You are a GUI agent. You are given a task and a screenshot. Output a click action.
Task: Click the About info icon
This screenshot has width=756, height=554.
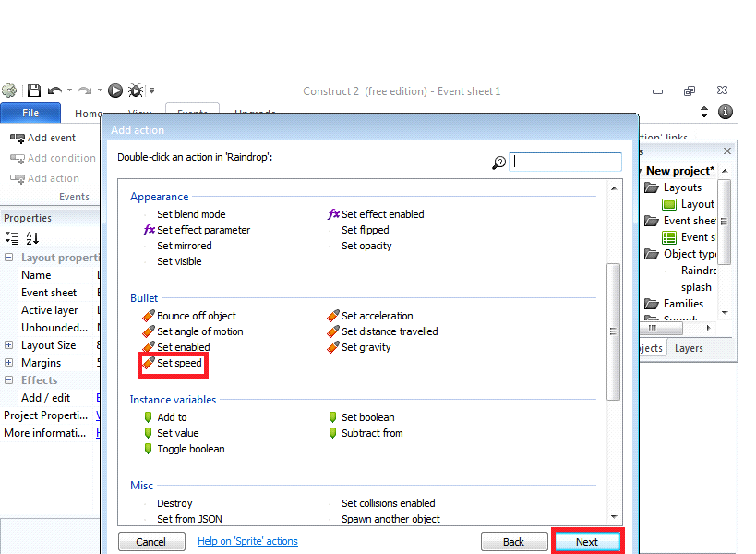coord(726,112)
